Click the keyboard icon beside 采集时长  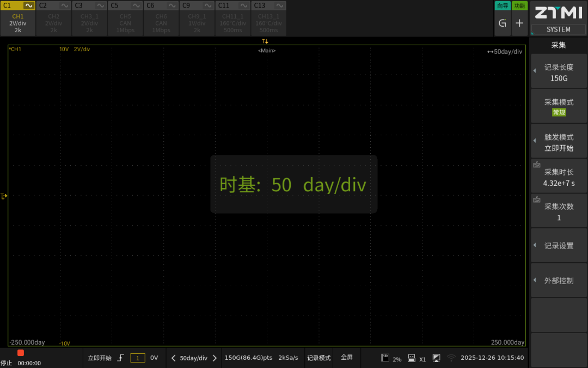(x=537, y=165)
